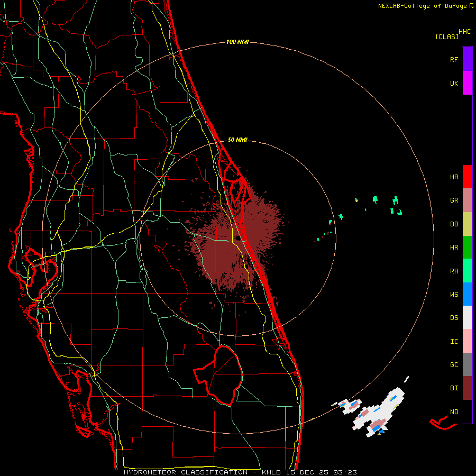This screenshot has width=476, height=476.
Task: Click the "DS" legend label
Action: point(454,318)
